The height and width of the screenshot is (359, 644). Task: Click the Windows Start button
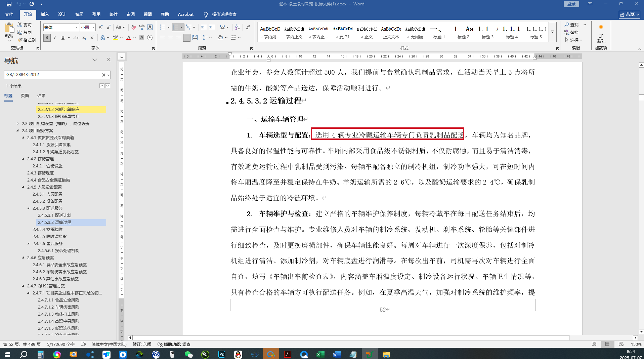tap(7, 354)
